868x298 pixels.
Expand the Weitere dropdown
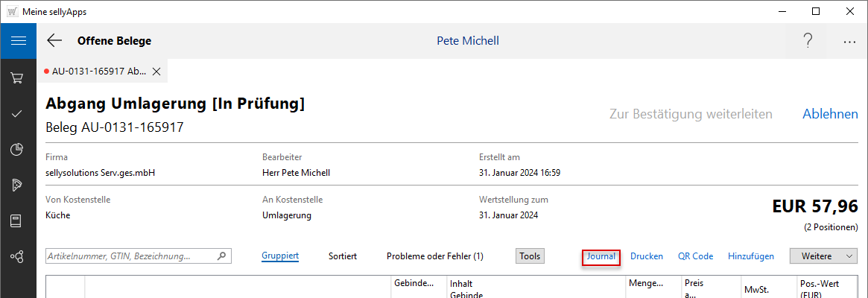coord(823,256)
